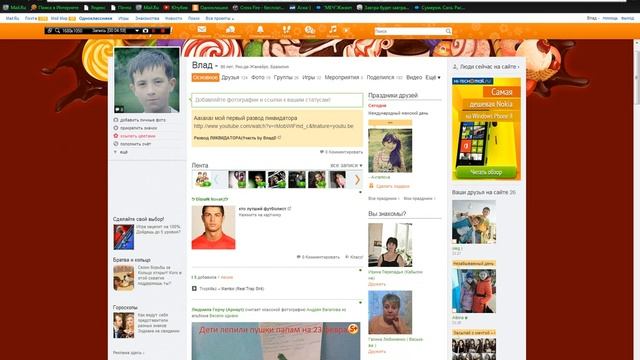Click 'пополнить счёт' under profile picture
This screenshot has height=360, width=640.
136,144
